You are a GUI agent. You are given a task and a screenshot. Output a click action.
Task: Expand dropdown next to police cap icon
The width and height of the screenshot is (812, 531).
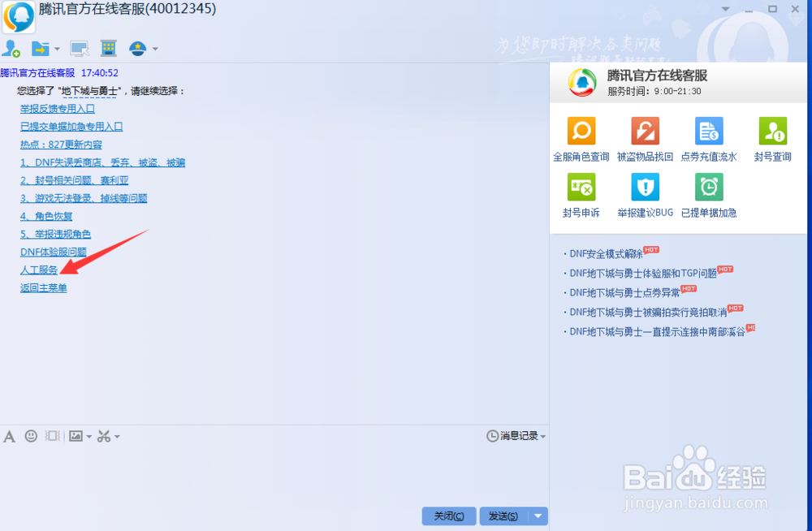point(155,50)
